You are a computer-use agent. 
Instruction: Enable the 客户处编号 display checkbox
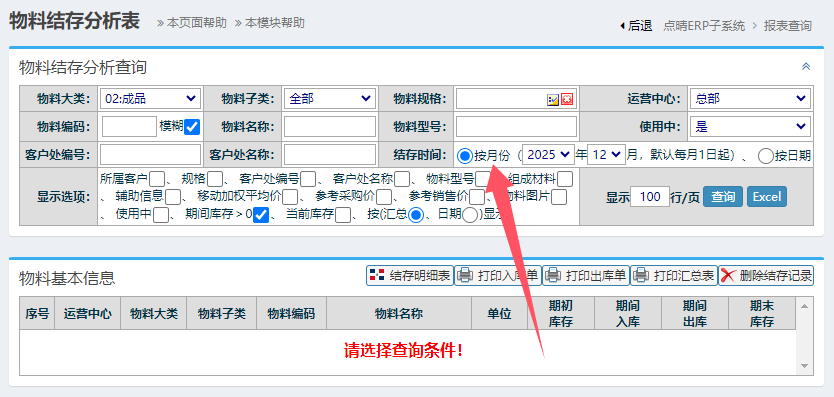[x=308, y=179]
